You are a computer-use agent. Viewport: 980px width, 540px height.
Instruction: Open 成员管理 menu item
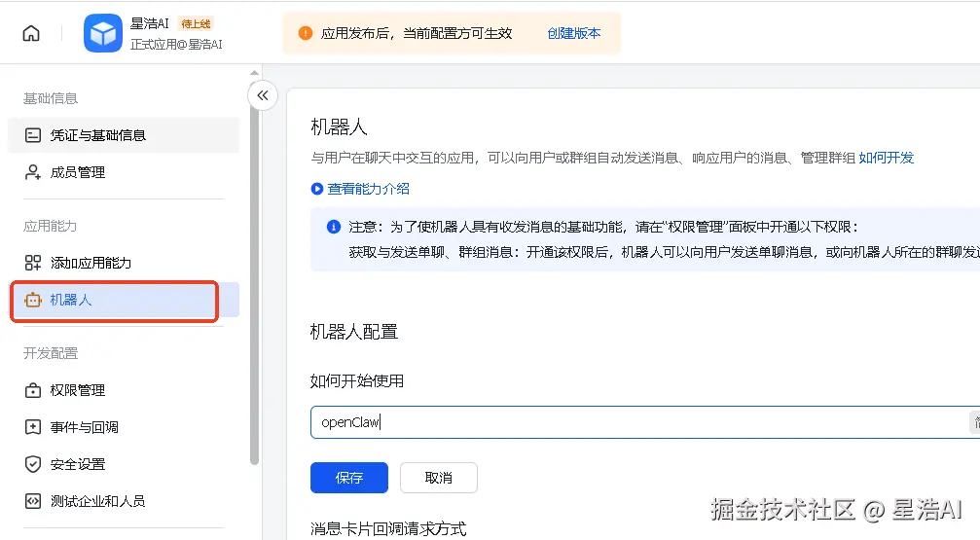pos(124,172)
